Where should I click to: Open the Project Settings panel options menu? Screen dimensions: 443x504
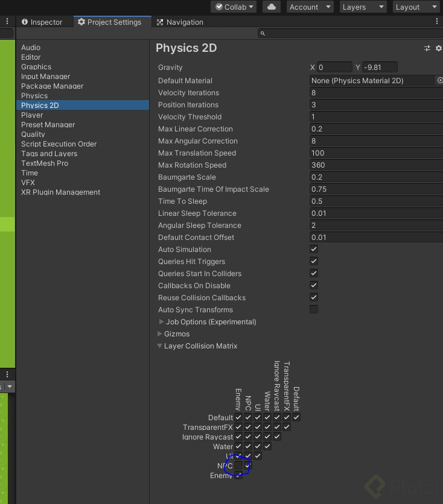[x=436, y=22]
